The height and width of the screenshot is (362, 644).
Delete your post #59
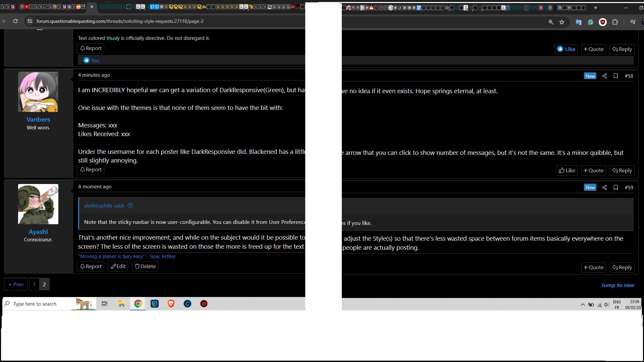point(145,266)
